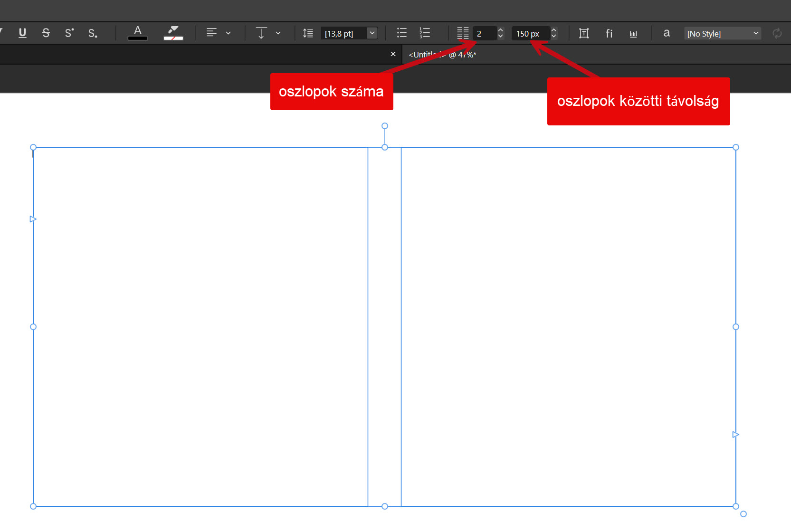Toggle underline formatting
791x532 pixels.
(22, 33)
